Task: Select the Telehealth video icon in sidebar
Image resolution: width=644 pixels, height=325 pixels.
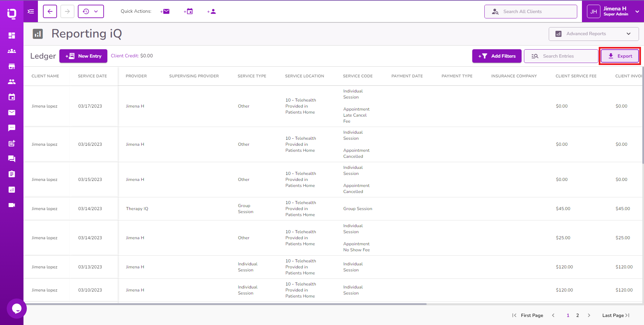Action: 12,205
